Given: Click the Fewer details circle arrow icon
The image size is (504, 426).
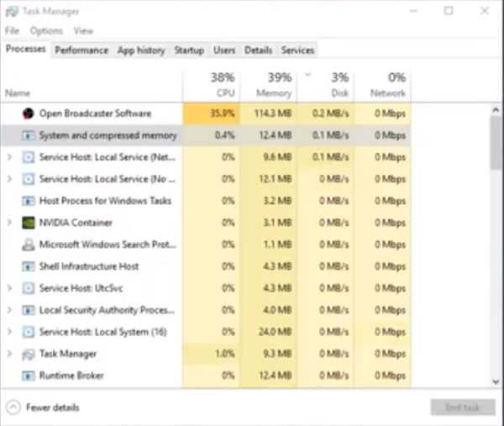Looking at the screenshot, I should pyautogui.click(x=13, y=408).
